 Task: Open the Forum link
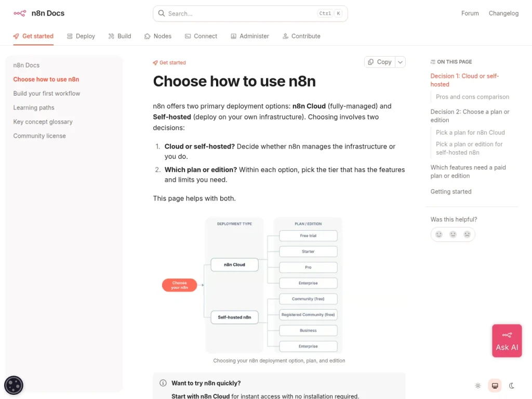(470, 13)
